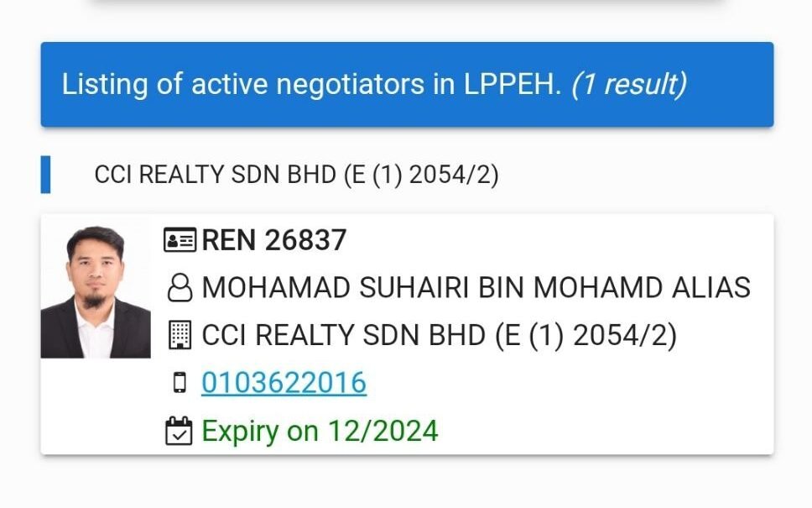812x508 pixels.
Task: Click the shadowed panel edge at the page top
Action: [x=407, y=3]
